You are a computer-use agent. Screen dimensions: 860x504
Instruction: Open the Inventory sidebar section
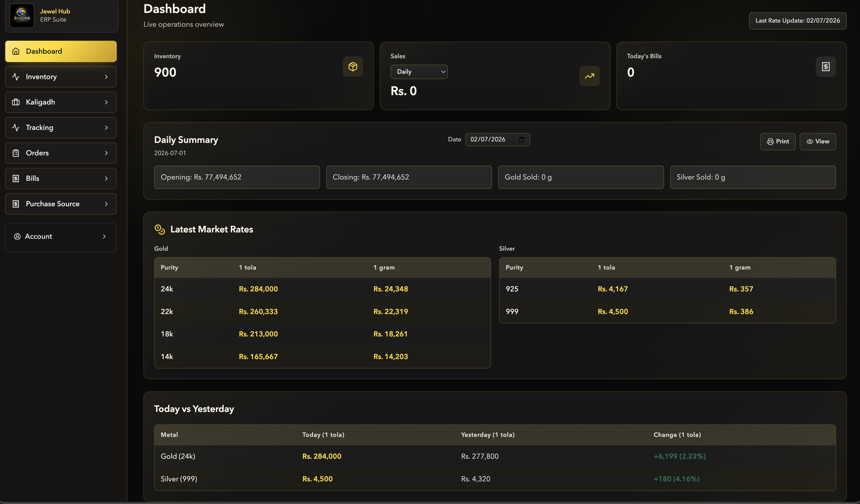point(61,77)
